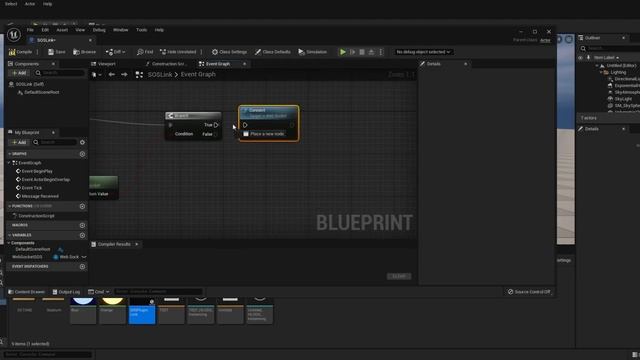
Task: Select the highlighted blue SOSPlugin asset thumbnail
Action: click(x=142, y=311)
